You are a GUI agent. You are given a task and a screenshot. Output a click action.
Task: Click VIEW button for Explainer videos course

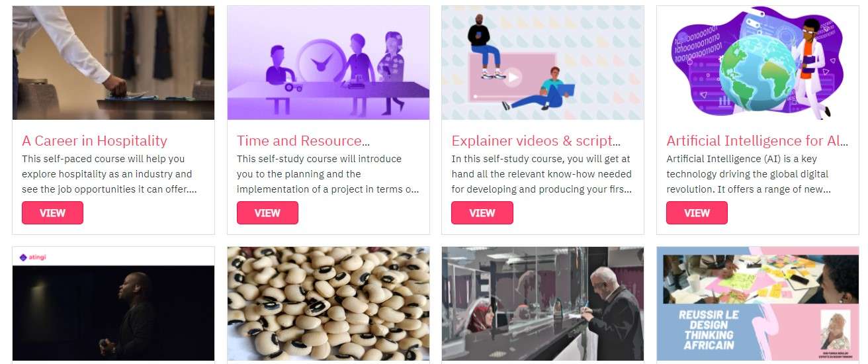pyautogui.click(x=482, y=213)
